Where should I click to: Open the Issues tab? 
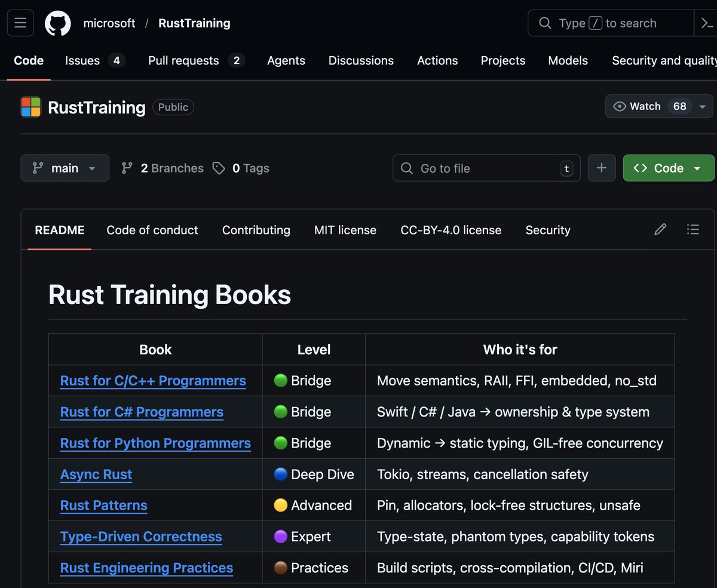coord(95,60)
